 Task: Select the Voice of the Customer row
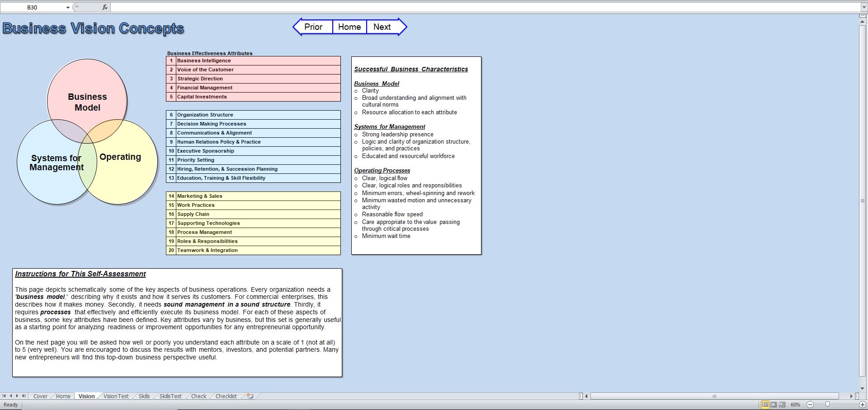pos(253,70)
